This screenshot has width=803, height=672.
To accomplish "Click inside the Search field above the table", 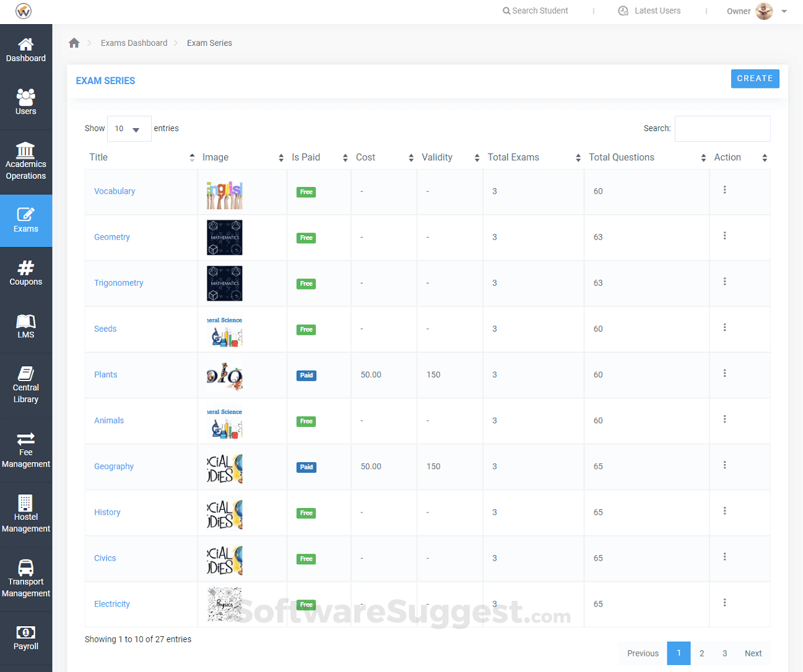I will tap(723, 128).
